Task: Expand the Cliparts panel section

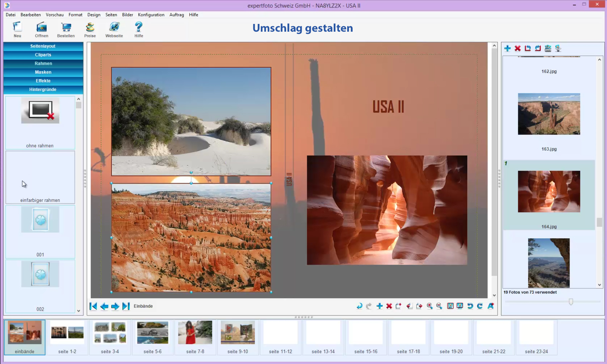Action: pos(43,55)
